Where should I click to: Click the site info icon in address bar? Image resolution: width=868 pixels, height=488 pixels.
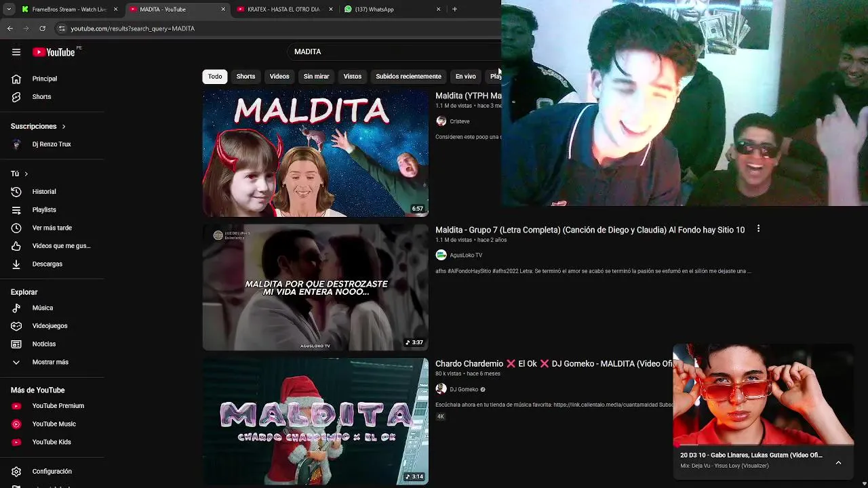62,28
